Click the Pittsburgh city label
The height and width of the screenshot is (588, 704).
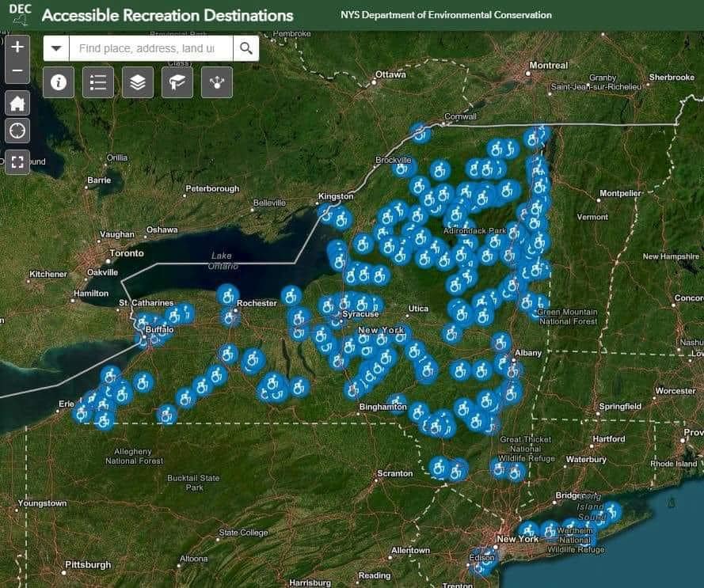click(88, 564)
